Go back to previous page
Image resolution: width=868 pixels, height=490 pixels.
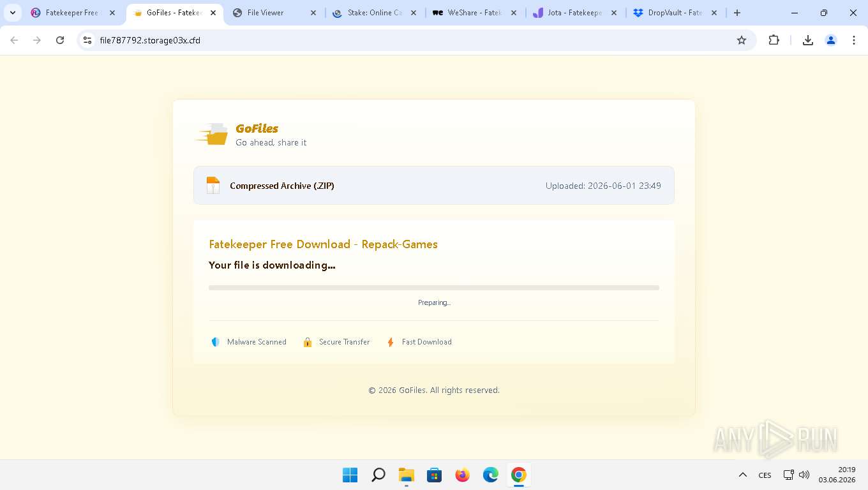click(14, 40)
